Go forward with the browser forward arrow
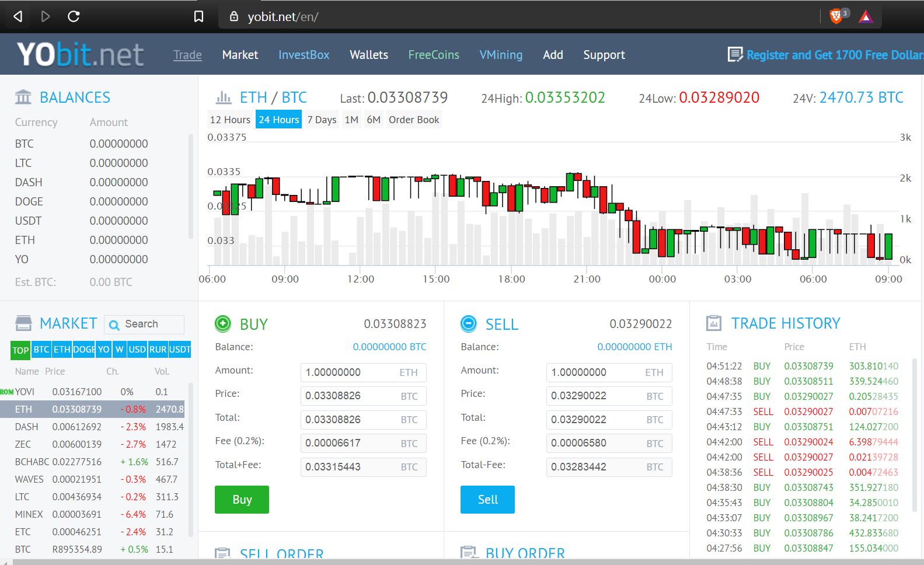 click(x=45, y=16)
